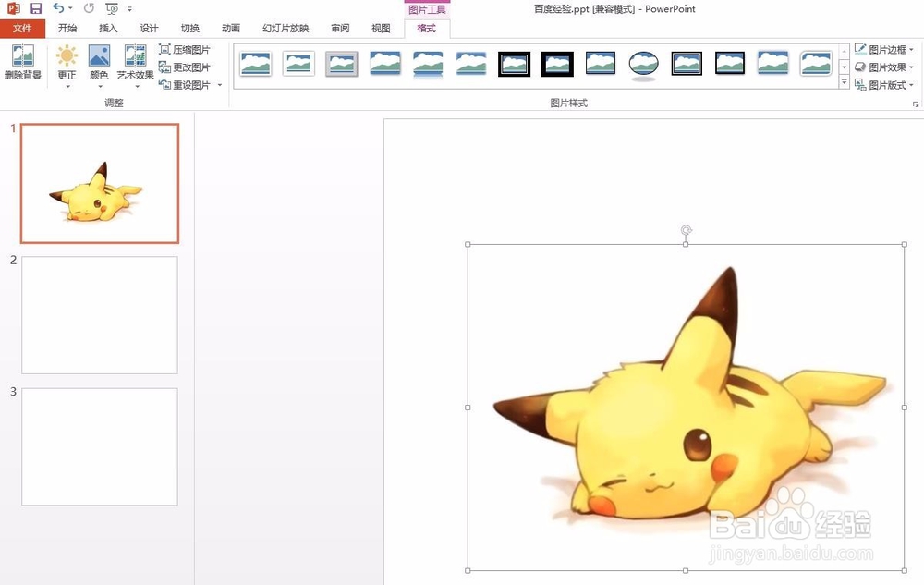Expand the Reset Picture dropdown arrow

coord(220,85)
